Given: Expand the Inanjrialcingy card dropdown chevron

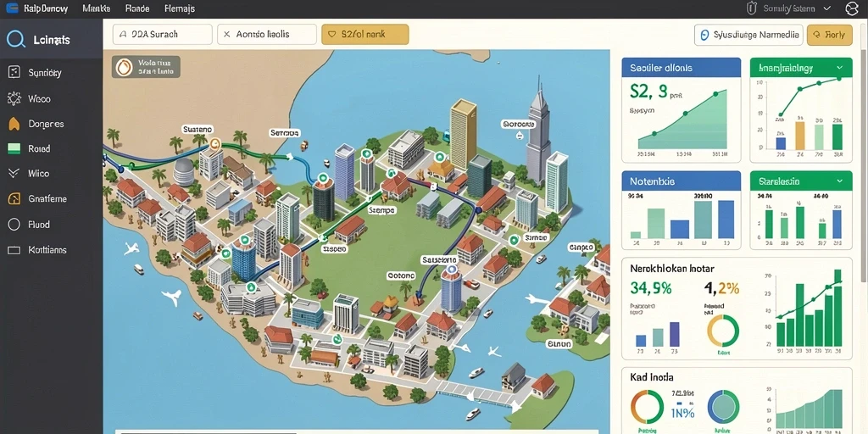Looking at the screenshot, I should pos(840,68).
